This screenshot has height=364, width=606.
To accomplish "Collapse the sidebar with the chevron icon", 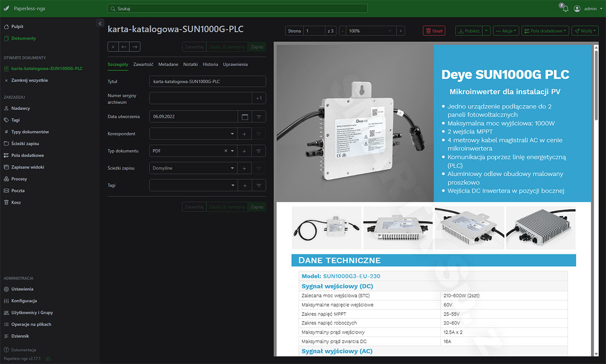I will click(x=100, y=23).
